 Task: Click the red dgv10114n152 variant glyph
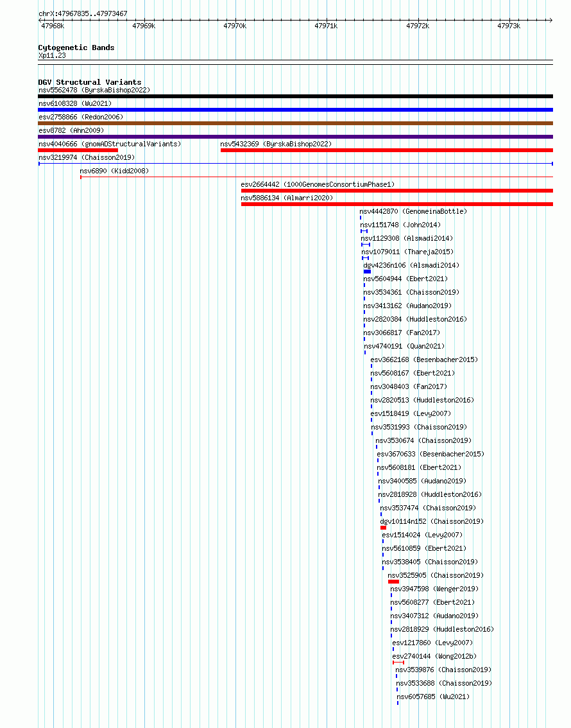[x=383, y=528]
